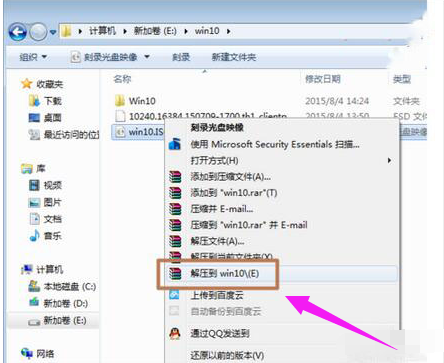Image resolution: width=444 pixels, height=363 pixels.
Task: Click the WinRAR icon beside 解压文件(A)
Action: pyautogui.click(x=175, y=241)
